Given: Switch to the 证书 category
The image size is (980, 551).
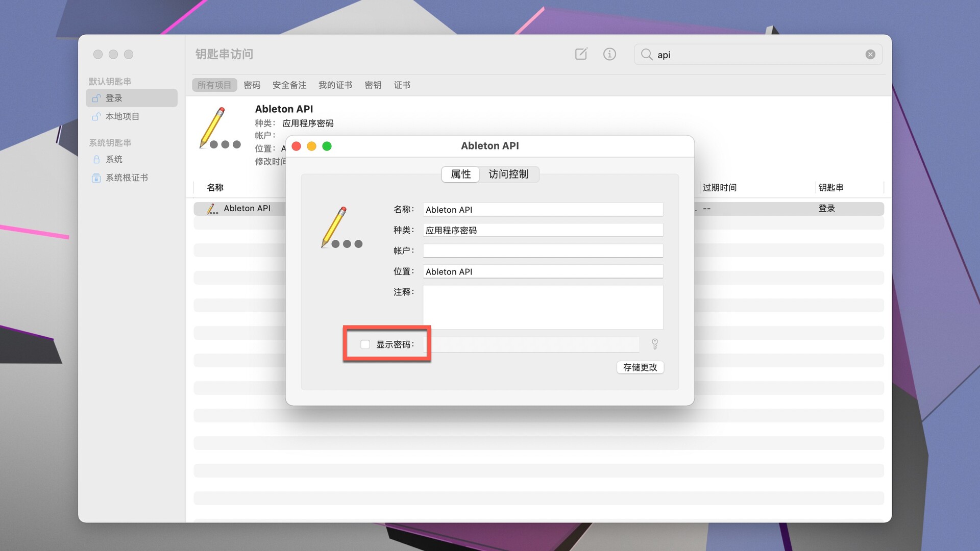Looking at the screenshot, I should 402,85.
